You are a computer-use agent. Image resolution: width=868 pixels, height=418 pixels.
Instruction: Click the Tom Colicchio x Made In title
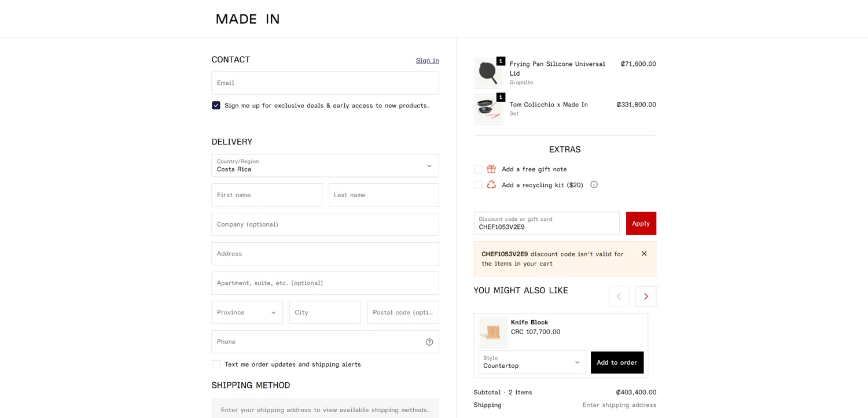point(549,105)
